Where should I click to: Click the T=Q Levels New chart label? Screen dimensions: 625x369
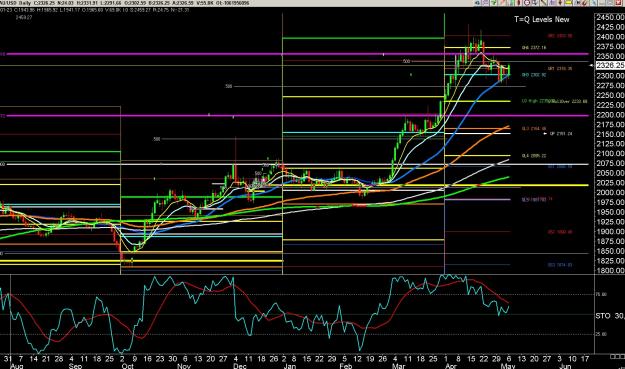pos(542,19)
